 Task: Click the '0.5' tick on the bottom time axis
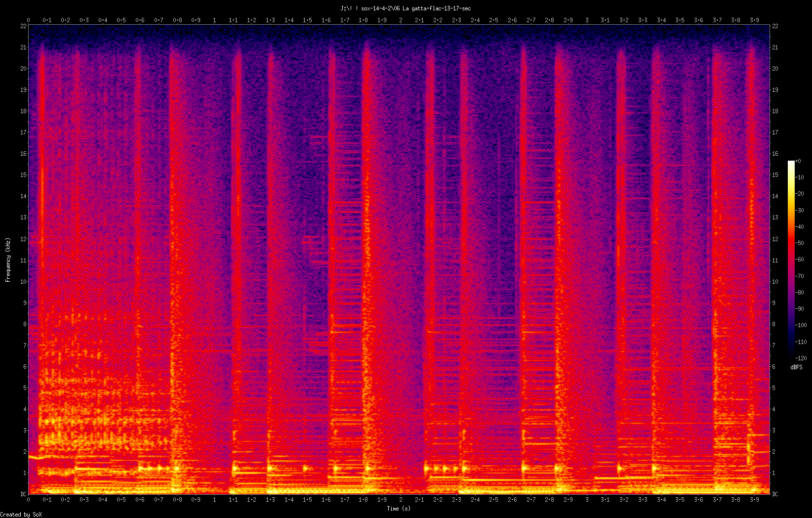click(x=121, y=500)
